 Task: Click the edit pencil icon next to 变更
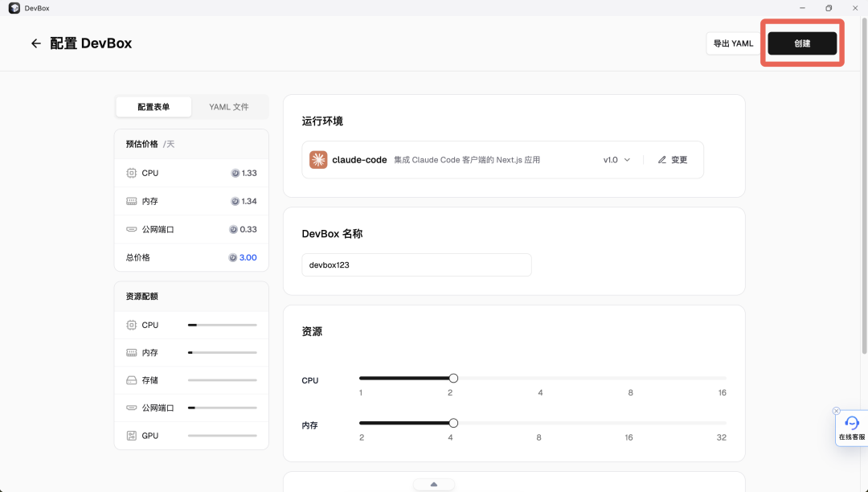pyautogui.click(x=661, y=159)
